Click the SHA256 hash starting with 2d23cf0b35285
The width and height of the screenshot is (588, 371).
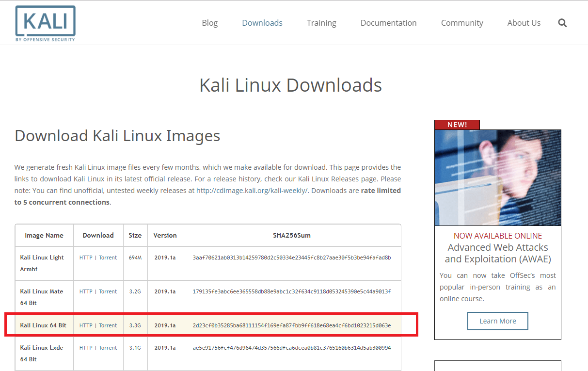(292, 325)
